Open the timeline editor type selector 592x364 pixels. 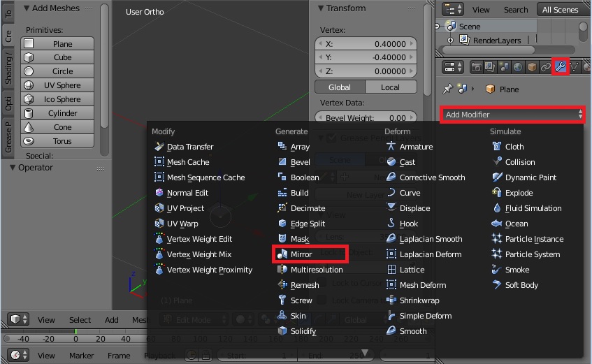pos(18,355)
